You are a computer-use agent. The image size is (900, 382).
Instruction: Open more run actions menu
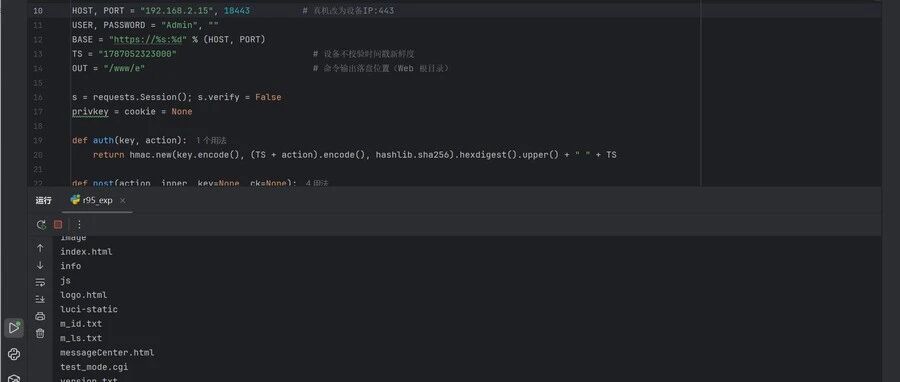pos(79,225)
